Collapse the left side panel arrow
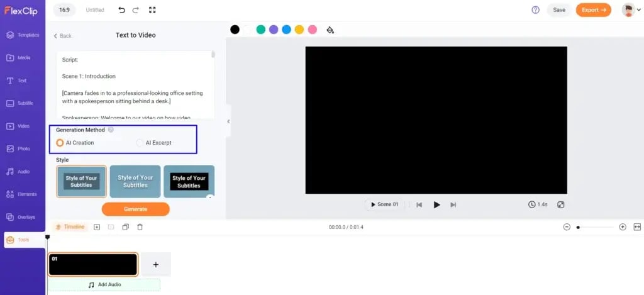The height and width of the screenshot is (295, 644). [x=228, y=121]
